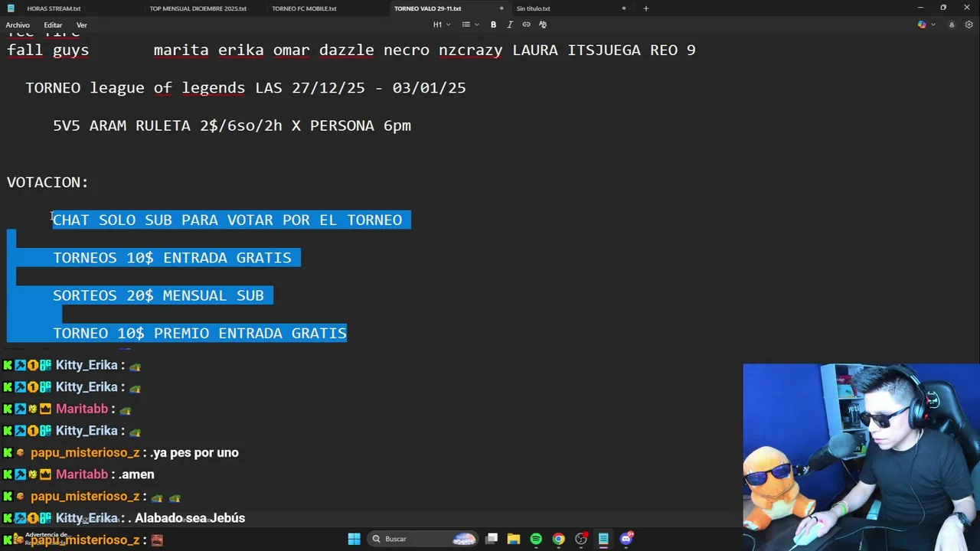Open Discord from taskbar
Image resolution: width=980 pixels, height=551 pixels.
626,539
